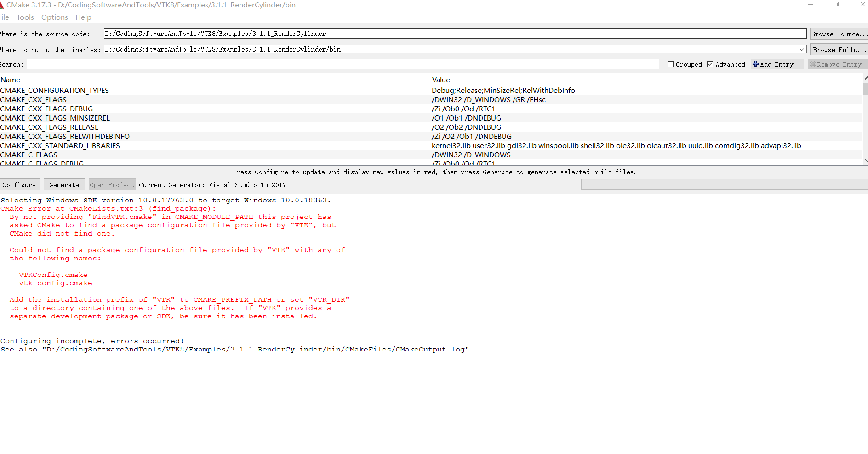
Task: Sort by the Value column header
Action: point(646,80)
